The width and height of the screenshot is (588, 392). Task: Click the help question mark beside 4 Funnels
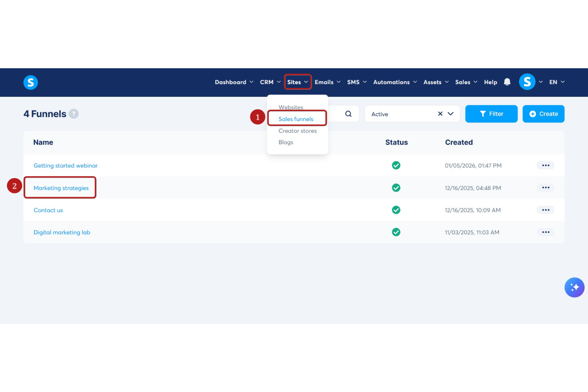click(73, 114)
